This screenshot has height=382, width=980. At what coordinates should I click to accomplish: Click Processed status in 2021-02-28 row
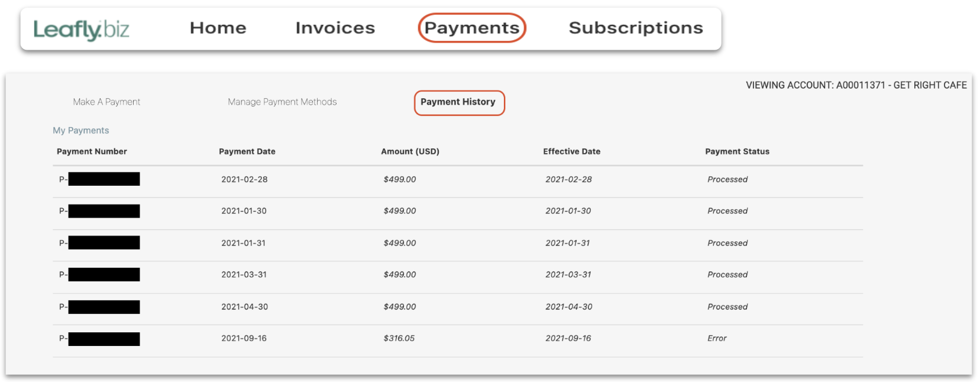(x=727, y=179)
